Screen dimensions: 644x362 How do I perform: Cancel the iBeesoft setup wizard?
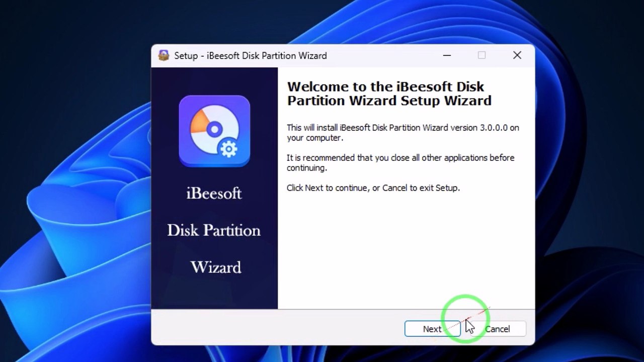(x=498, y=329)
